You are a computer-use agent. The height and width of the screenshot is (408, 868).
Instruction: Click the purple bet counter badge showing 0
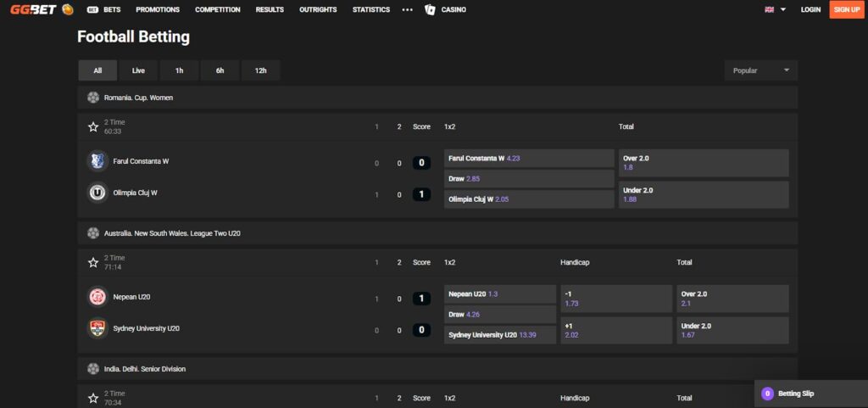767,394
